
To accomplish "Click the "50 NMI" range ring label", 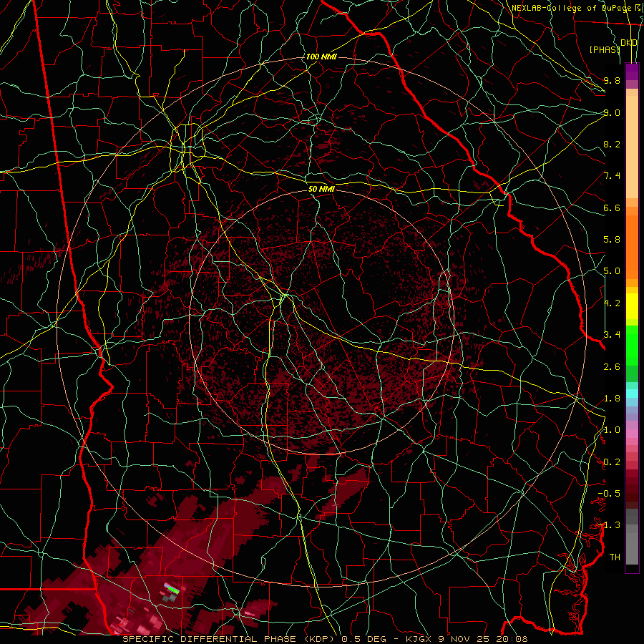I will click(x=321, y=189).
